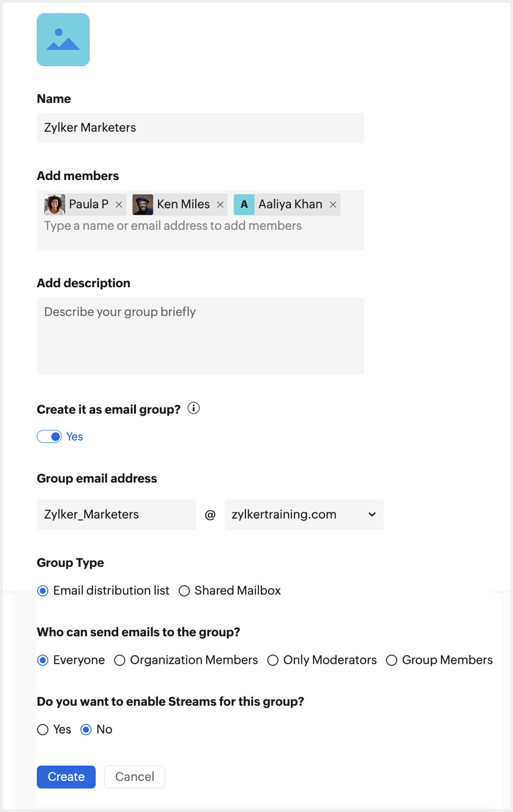This screenshot has width=513, height=812.
Task: Toggle off the email group switch
Action: coord(49,436)
